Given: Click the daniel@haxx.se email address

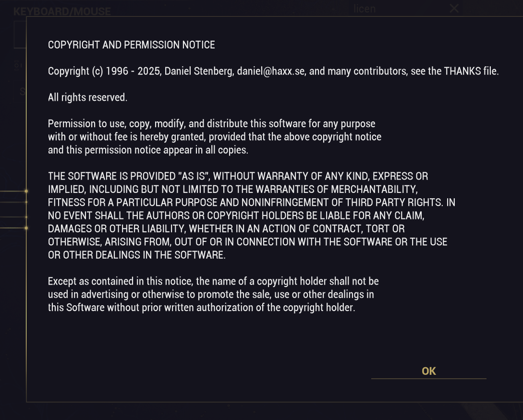Looking at the screenshot, I should [x=271, y=72].
